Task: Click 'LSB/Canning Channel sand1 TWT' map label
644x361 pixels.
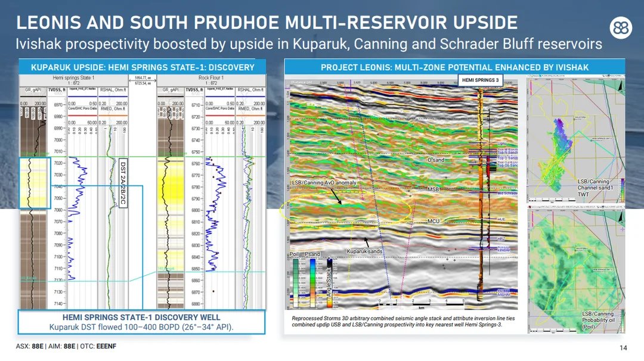Action: coord(595,188)
